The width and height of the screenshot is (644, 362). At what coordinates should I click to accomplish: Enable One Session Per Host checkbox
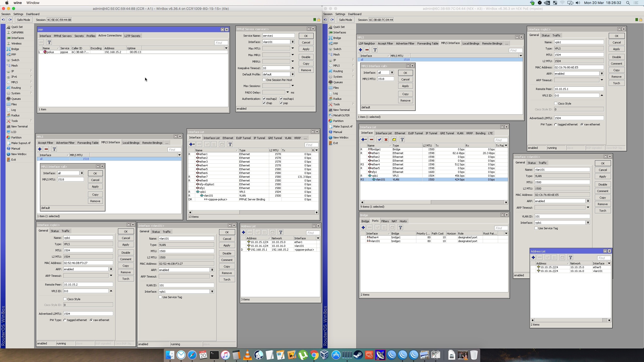264,80
